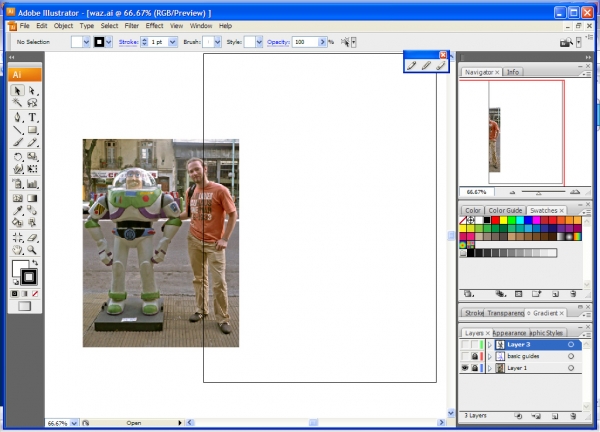Select the Hand tool
The height and width of the screenshot is (432, 600).
tap(17, 250)
